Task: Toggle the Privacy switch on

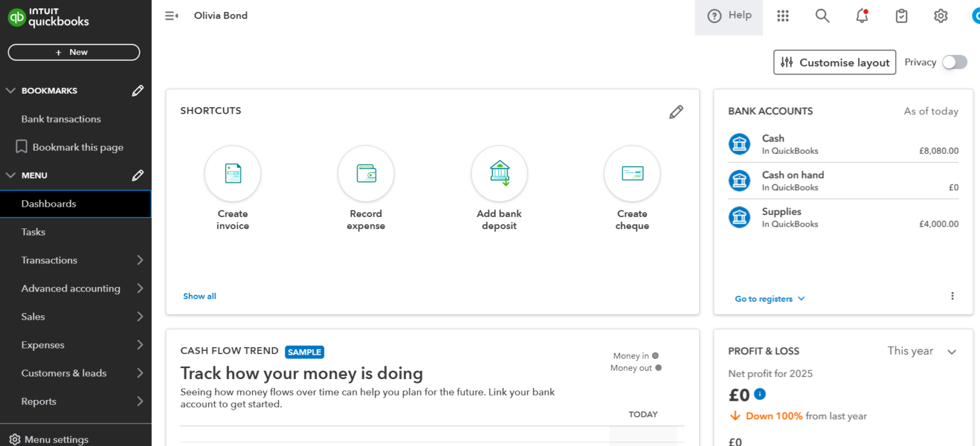Action: tap(954, 62)
